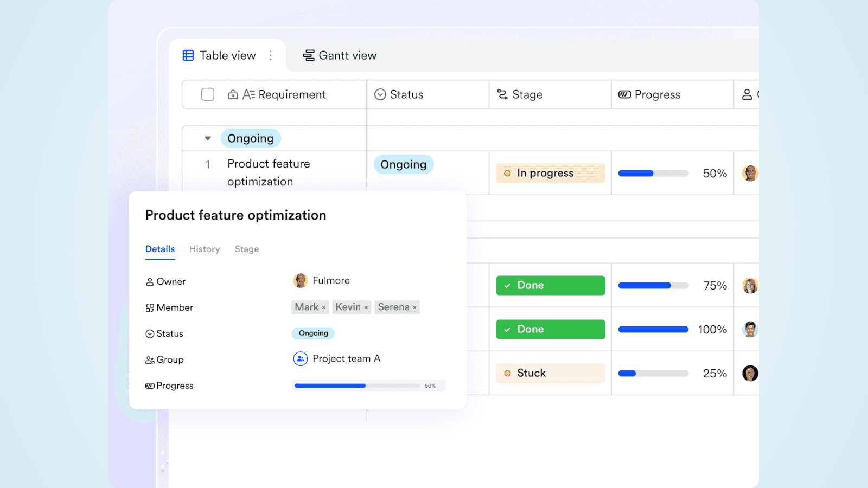Click the Status column check-circle icon
Screen dimensions: 868x488
point(380,94)
